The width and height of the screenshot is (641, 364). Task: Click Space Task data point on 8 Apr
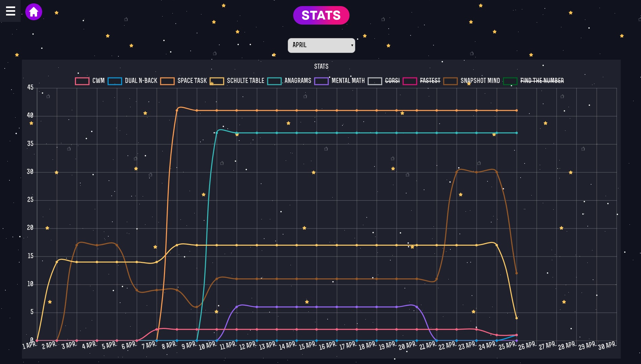click(x=177, y=111)
